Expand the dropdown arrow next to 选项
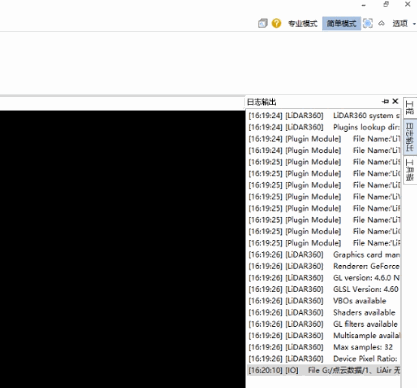Viewport: 417px width, 388px height. (x=414, y=24)
